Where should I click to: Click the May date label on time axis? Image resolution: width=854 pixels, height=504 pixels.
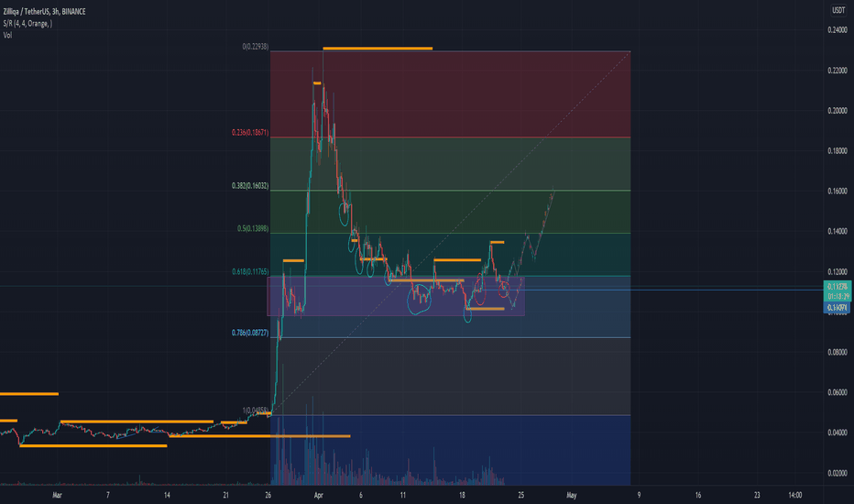tap(572, 495)
